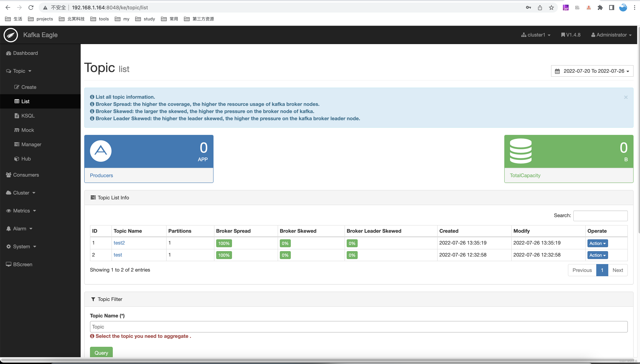Screen dimensions: 640x364
Task: Open the Mock page
Action: pyautogui.click(x=24, y=130)
